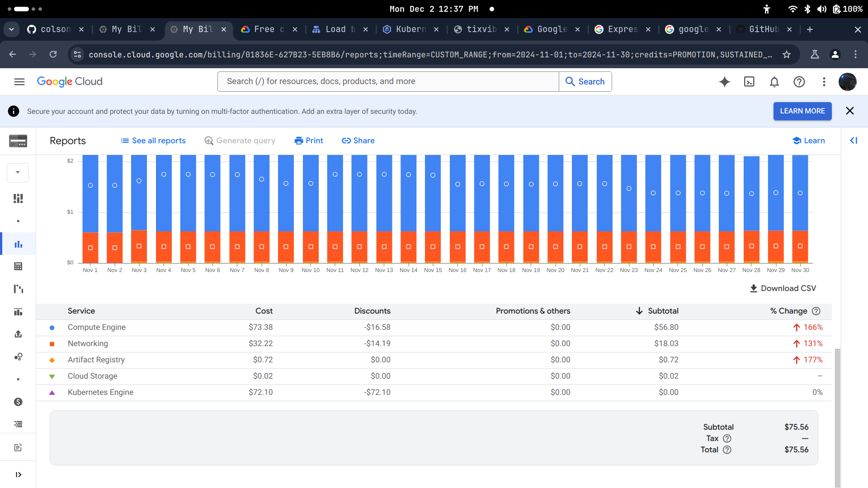This screenshot has width=868, height=488.
Task: Click the See all reports toggle
Action: pyautogui.click(x=154, y=141)
